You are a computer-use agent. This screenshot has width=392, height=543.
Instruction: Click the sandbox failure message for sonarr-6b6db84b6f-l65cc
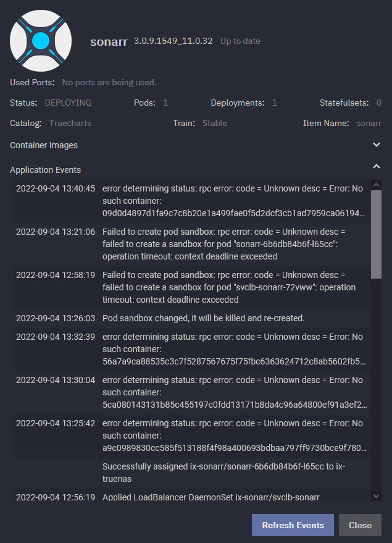tap(224, 244)
